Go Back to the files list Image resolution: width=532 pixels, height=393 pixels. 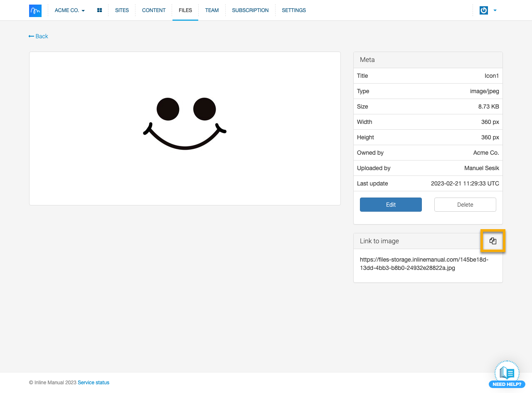coord(38,36)
